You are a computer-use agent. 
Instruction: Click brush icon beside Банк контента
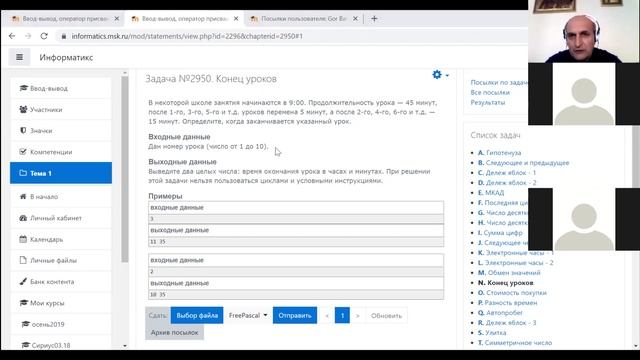(x=23, y=282)
